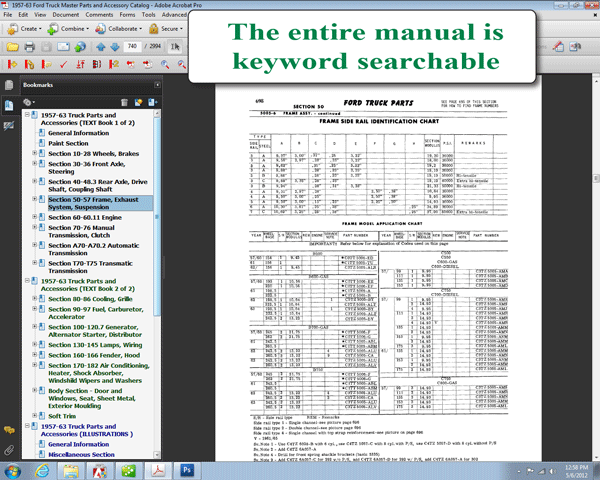
Task: Go to next page with down arrow
Action: point(115,47)
